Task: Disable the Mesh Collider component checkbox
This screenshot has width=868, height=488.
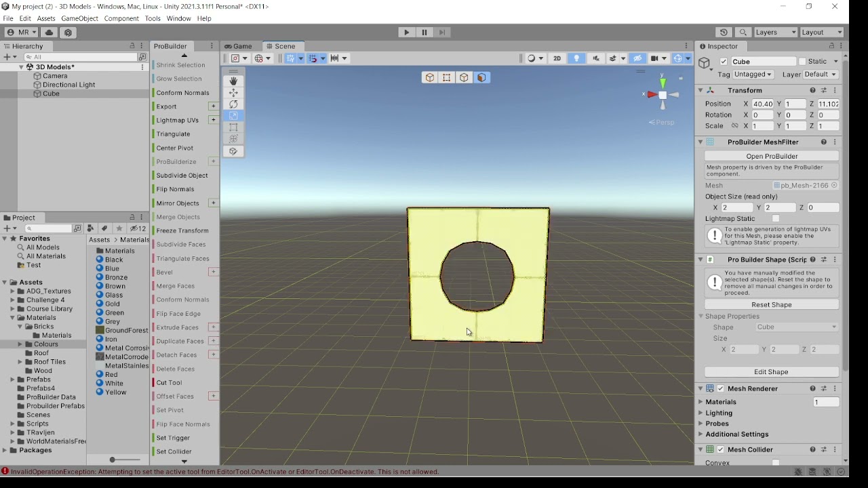Action: (x=721, y=450)
